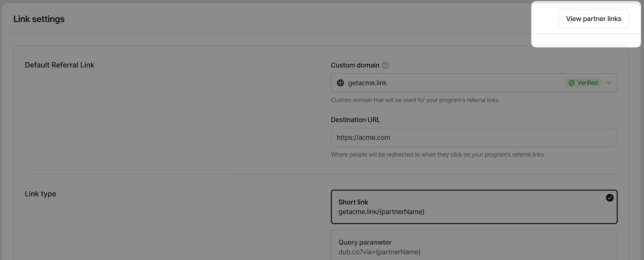Click the globe icon beside getacme.link
This screenshot has width=644, height=260.
[340, 83]
